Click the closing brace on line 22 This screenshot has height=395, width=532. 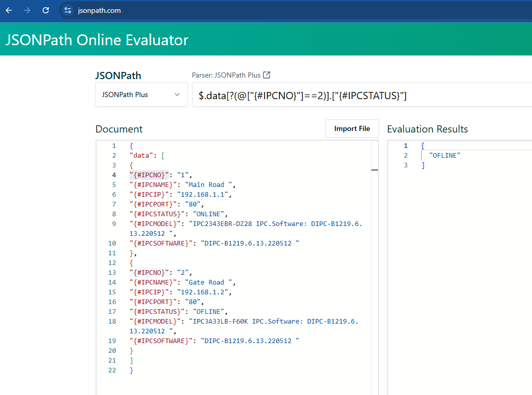pyautogui.click(x=131, y=370)
